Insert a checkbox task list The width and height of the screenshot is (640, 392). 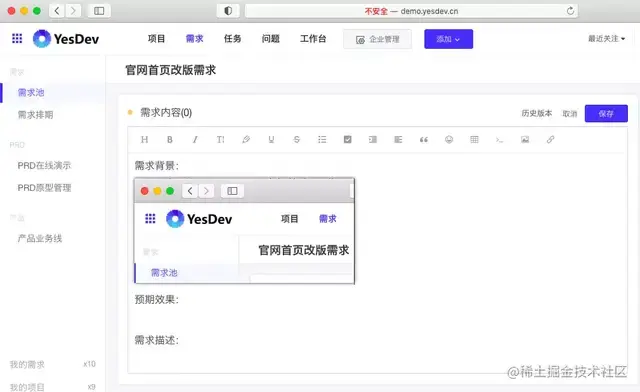pyautogui.click(x=347, y=140)
